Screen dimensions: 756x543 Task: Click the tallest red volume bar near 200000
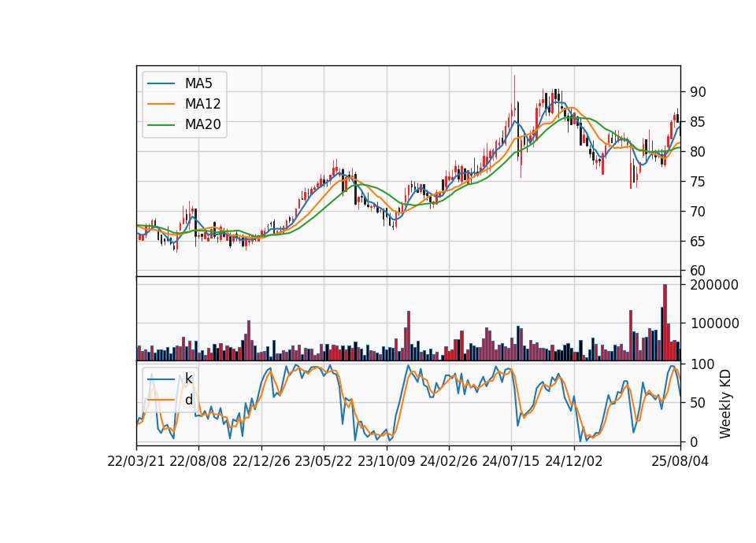coord(665,323)
